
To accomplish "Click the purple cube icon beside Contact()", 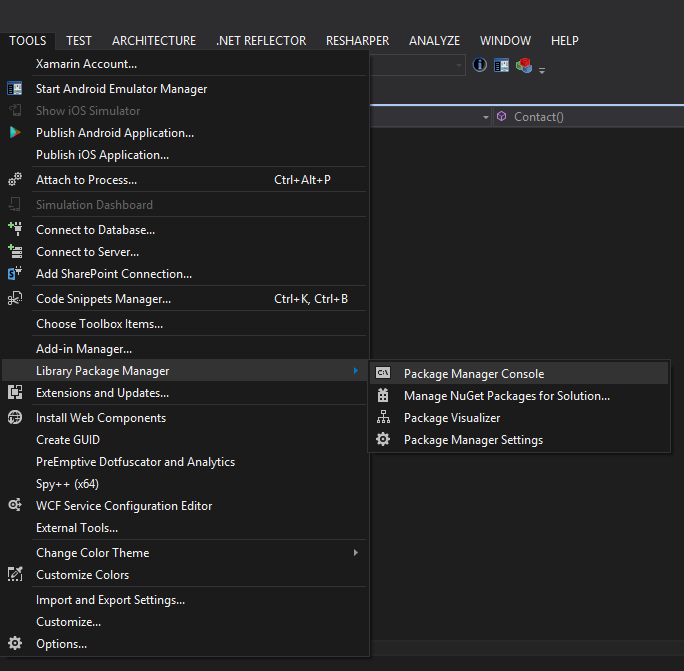I will pos(502,116).
